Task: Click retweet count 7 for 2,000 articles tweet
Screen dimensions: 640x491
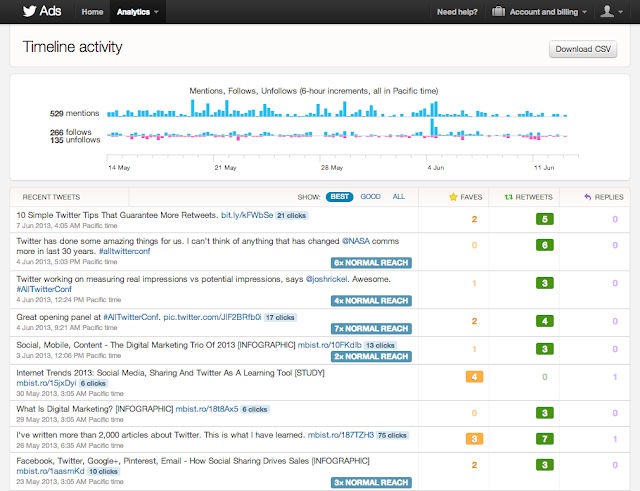Action: [x=544, y=439]
